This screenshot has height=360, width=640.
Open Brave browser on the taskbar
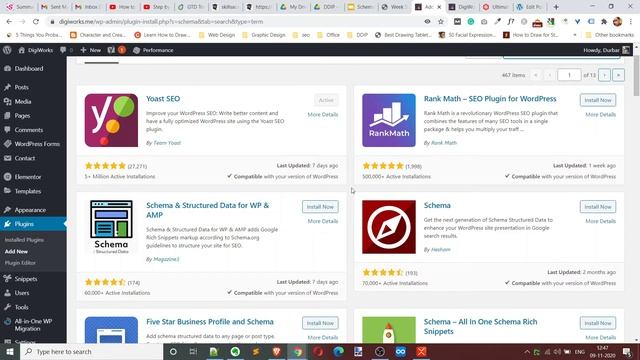point(276,351)
